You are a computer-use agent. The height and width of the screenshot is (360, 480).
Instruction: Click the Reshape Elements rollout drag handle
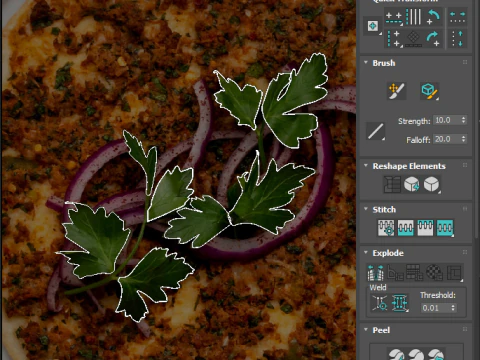tap(465, 165)
